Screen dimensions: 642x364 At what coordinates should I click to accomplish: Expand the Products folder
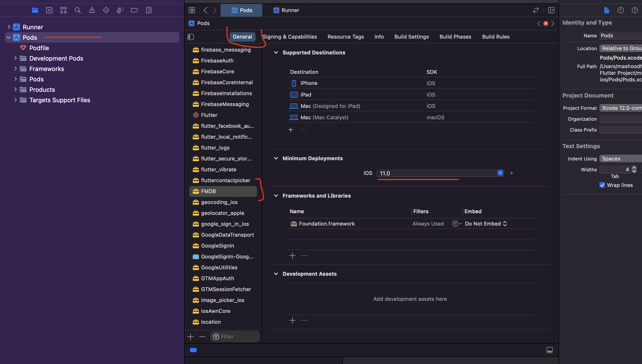click(x=15, y=89)
